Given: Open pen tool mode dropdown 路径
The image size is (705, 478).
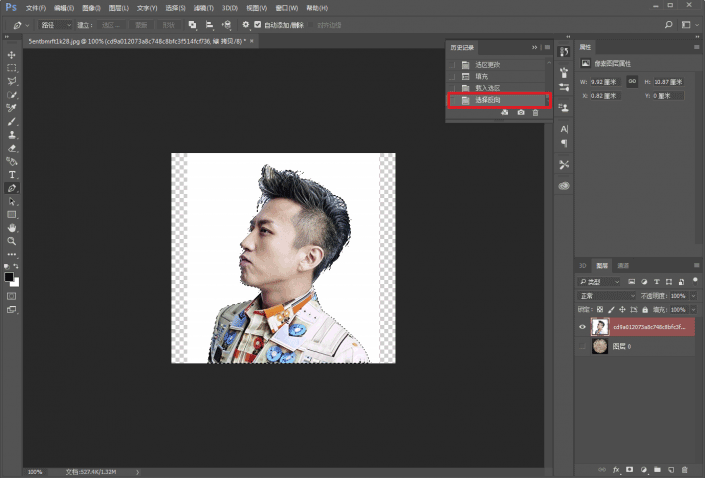Looking at the screenshot, I should coord(55,25).
